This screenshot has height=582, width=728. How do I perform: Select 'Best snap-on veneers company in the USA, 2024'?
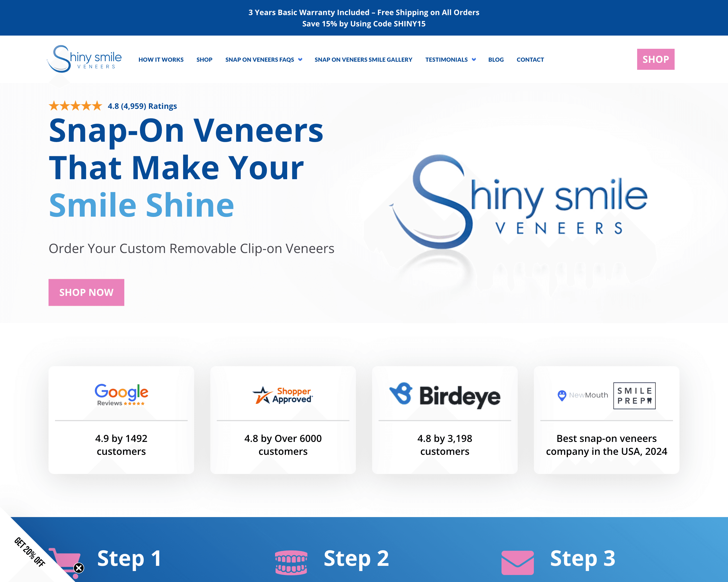[606, 445]
